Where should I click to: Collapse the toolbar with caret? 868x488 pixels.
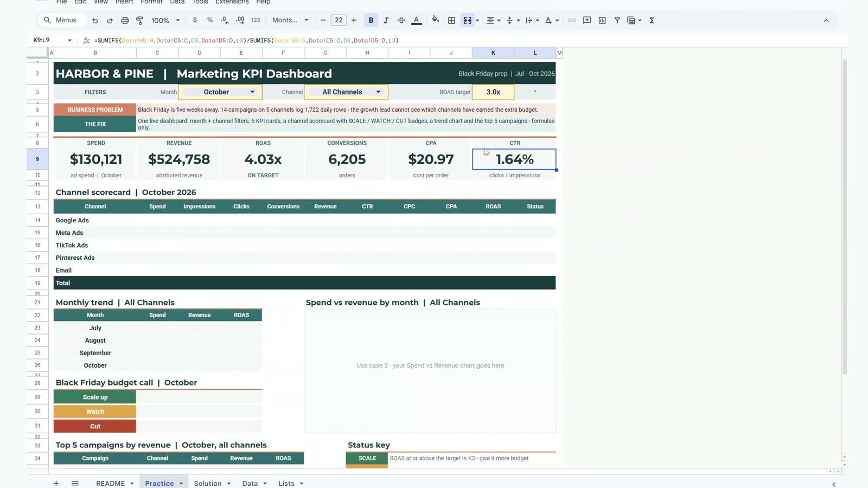click(x=826, y=21)
